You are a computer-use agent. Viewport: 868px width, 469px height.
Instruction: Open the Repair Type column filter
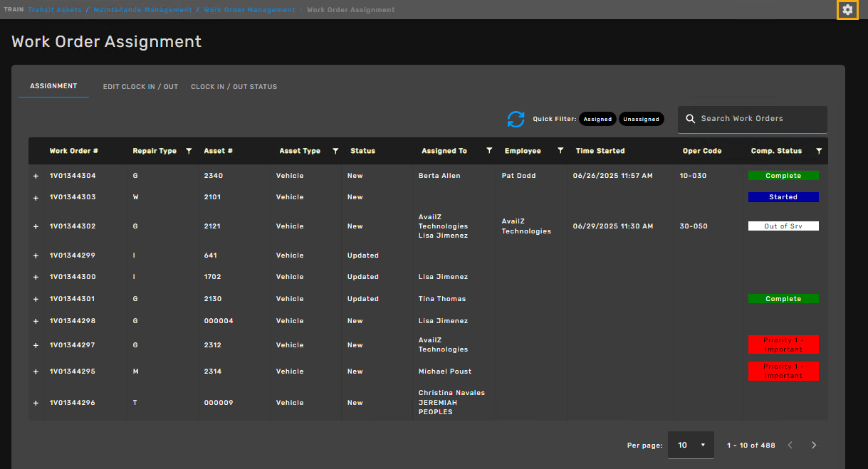click(x=189, y=151)
